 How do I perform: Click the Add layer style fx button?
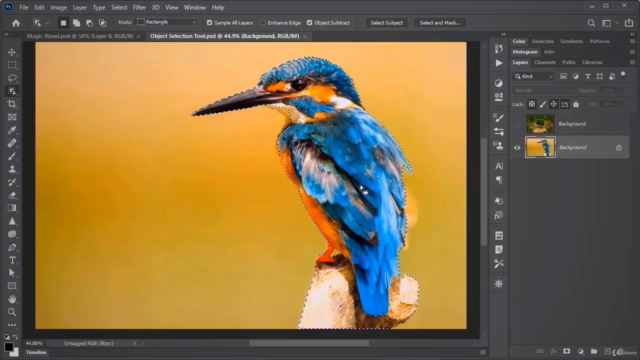(x=553, y=351)
